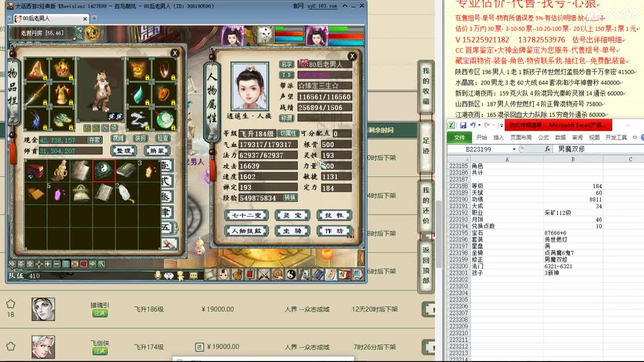The height and width of the screenshot is (362, 644).
Task: Open the 人物技能 character skills panel
Action: pos(247,231)
